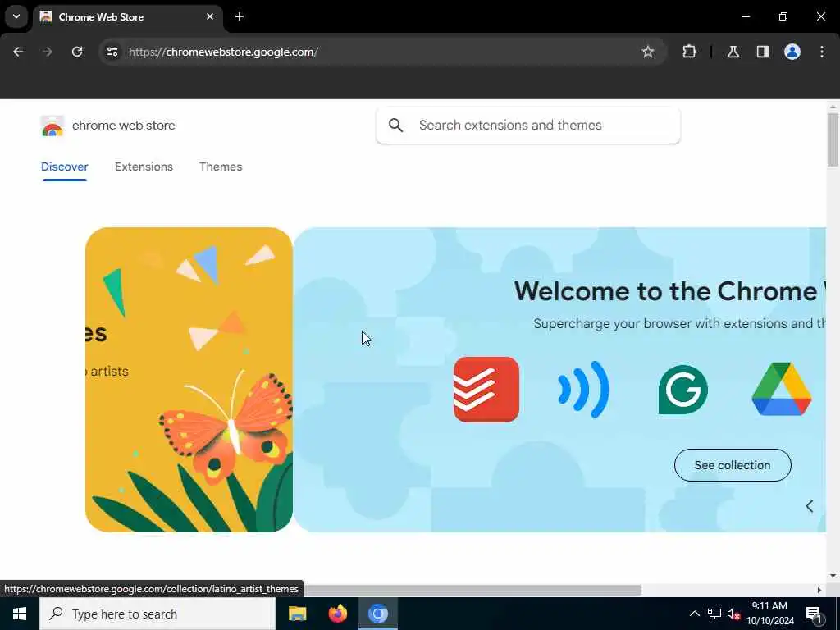Open the profile avatar menu
The width and height of the screenshot is (840, 630).
pyautogui.click(x=792, y=52)
